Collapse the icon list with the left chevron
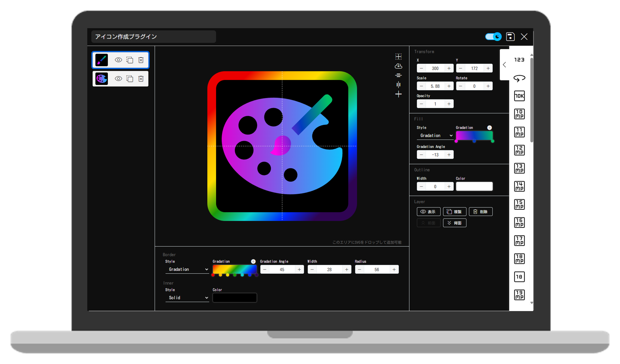Image resolution: width=620 pixels, height=364 pixels. click(x=504, y=65)
